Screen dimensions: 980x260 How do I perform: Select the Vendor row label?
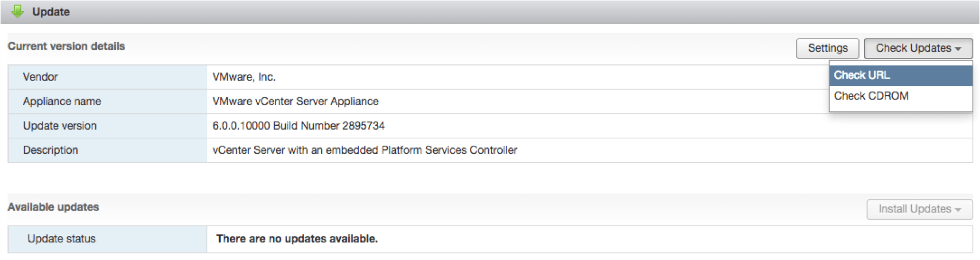pyautogui.click(x=40, y=77)
